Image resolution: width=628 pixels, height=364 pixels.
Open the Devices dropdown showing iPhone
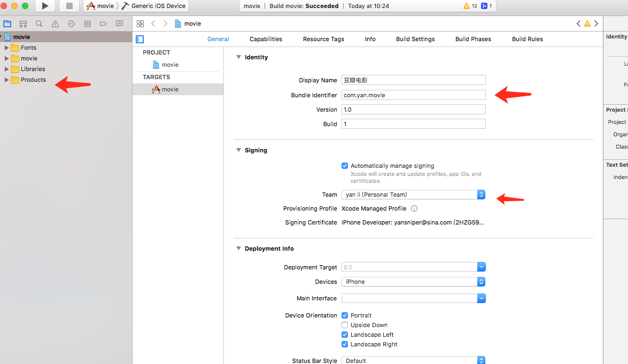(413, 282)
